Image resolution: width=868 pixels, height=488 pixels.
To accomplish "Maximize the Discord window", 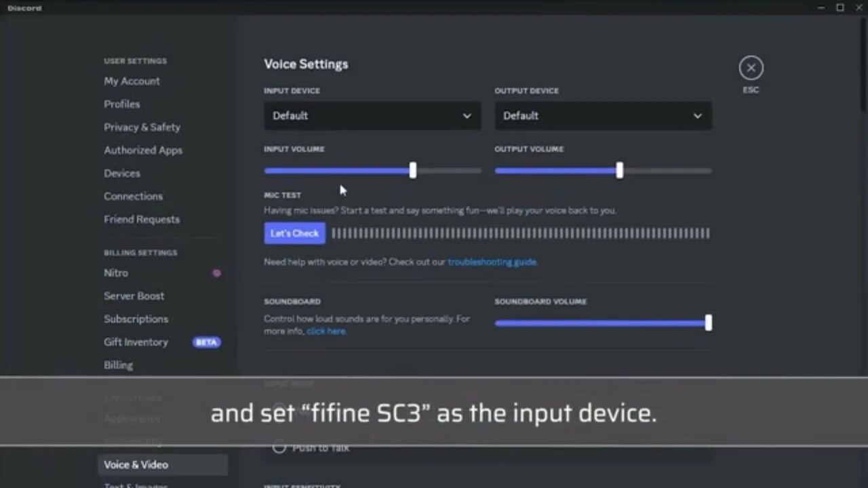I will [x=840, y=7].
